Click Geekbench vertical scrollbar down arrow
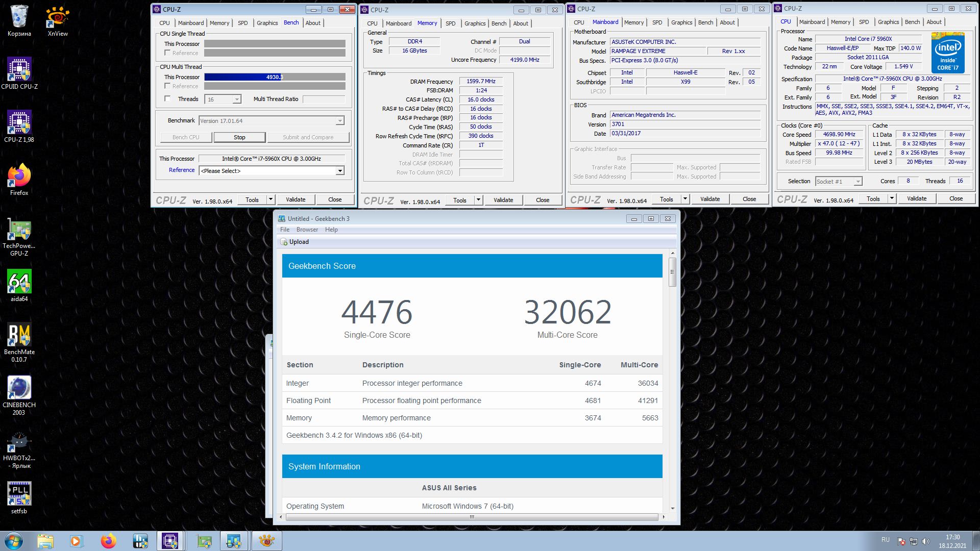The image size is (980, 551). tap(673, 508)
